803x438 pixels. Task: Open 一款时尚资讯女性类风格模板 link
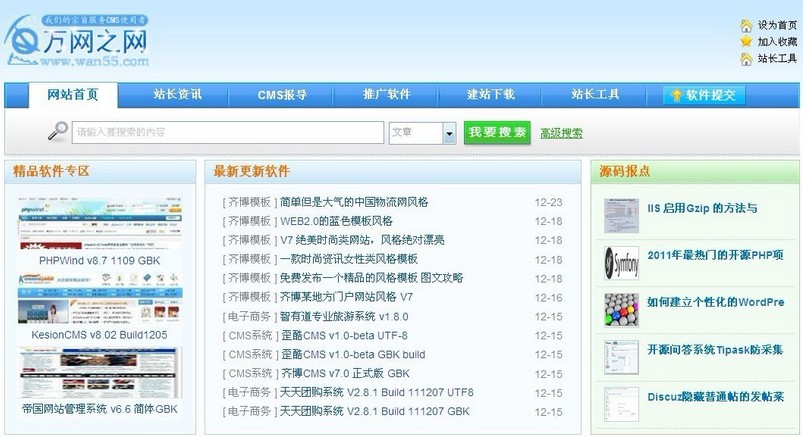click(349, 259)
